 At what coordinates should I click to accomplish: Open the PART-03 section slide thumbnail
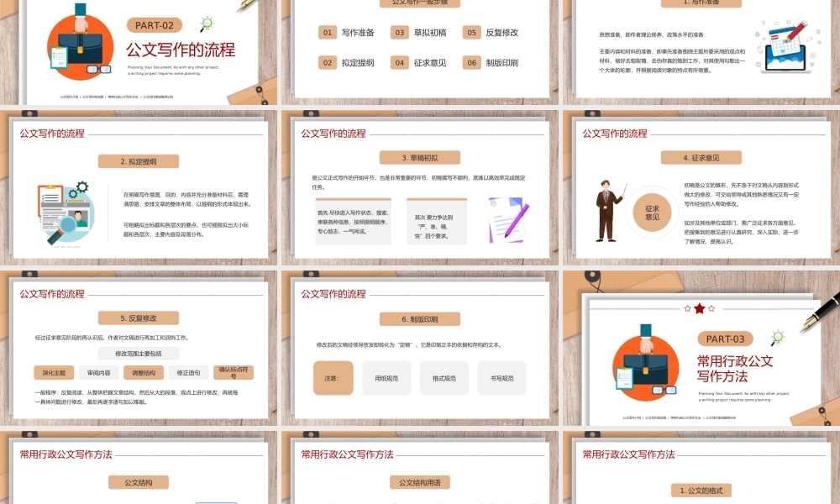click(x=701, y=348)
